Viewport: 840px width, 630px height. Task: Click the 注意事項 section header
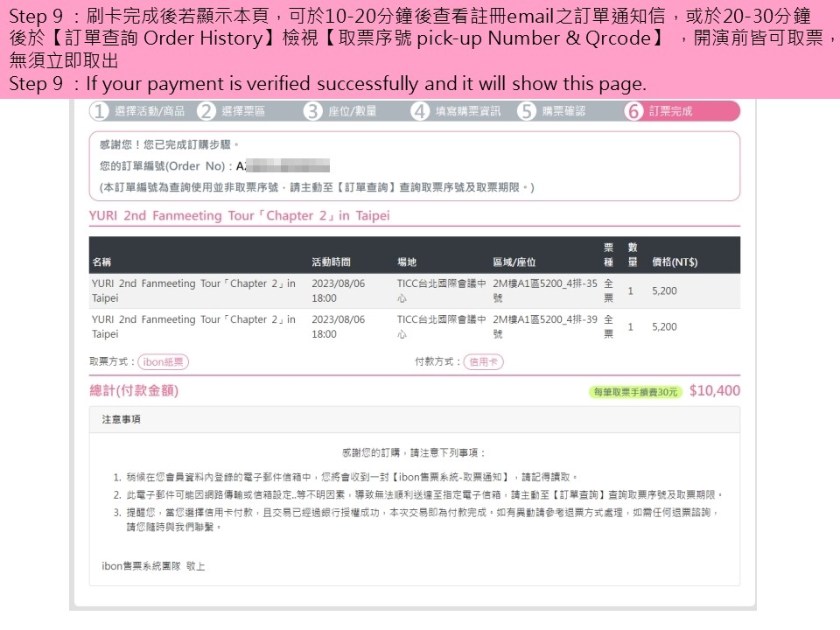(x=121, y=419)
